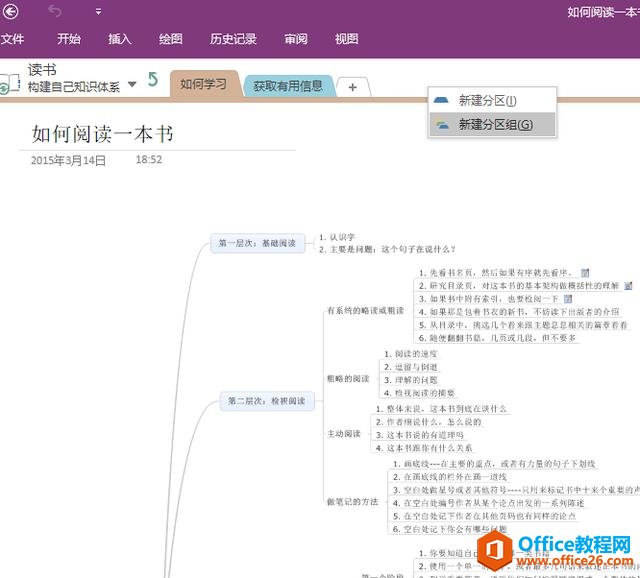Click the blue section icon beside 新建分区

tap(442, 100)
